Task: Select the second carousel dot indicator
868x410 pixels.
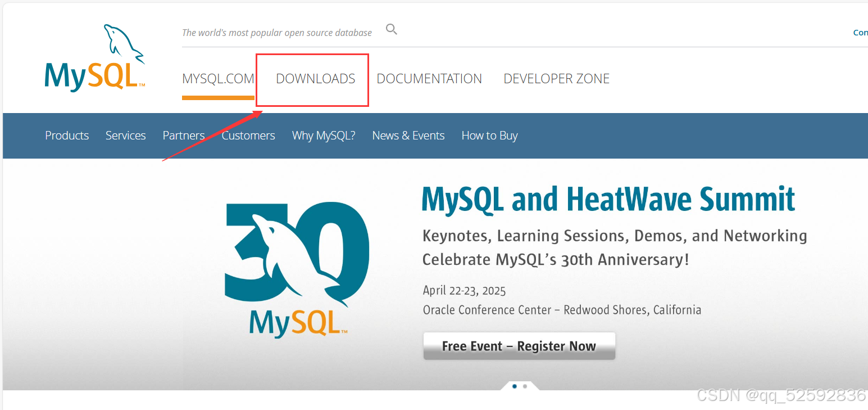Action: pyautogui.click(x=525, y=386)
